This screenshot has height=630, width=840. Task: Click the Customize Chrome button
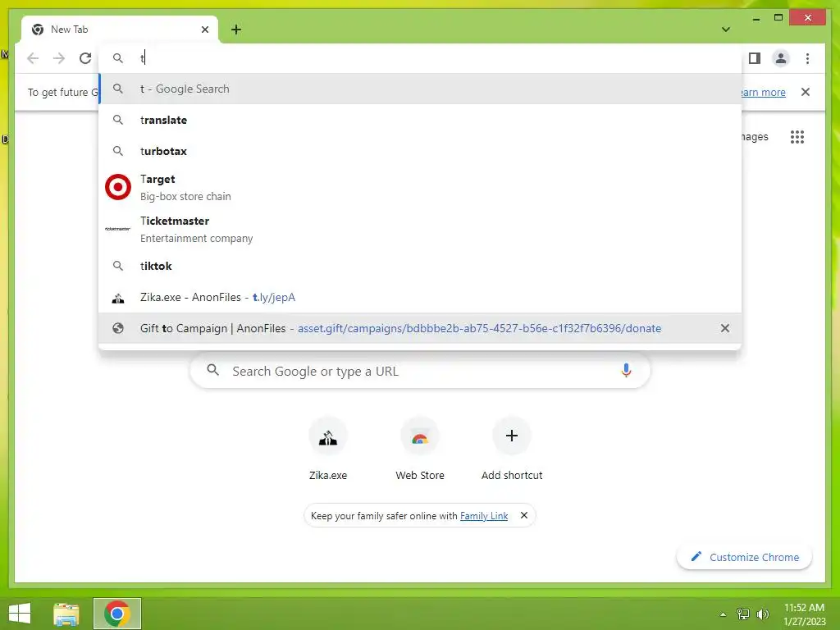745,557
